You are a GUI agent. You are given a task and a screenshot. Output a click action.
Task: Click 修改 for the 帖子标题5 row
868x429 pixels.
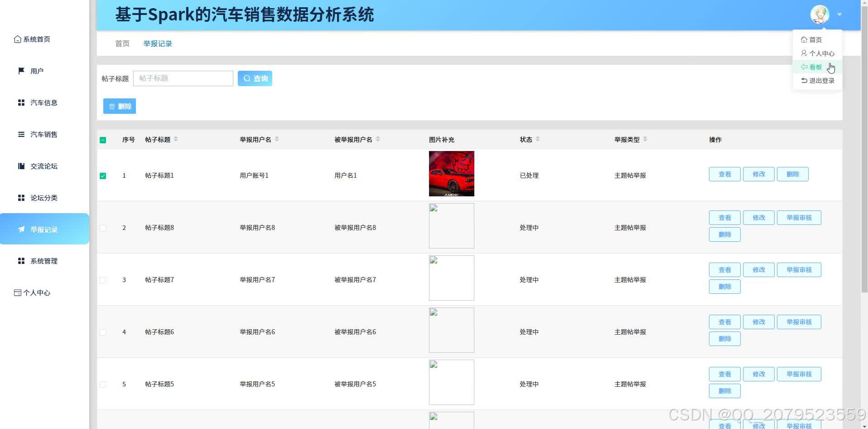[x=759, y=374]
